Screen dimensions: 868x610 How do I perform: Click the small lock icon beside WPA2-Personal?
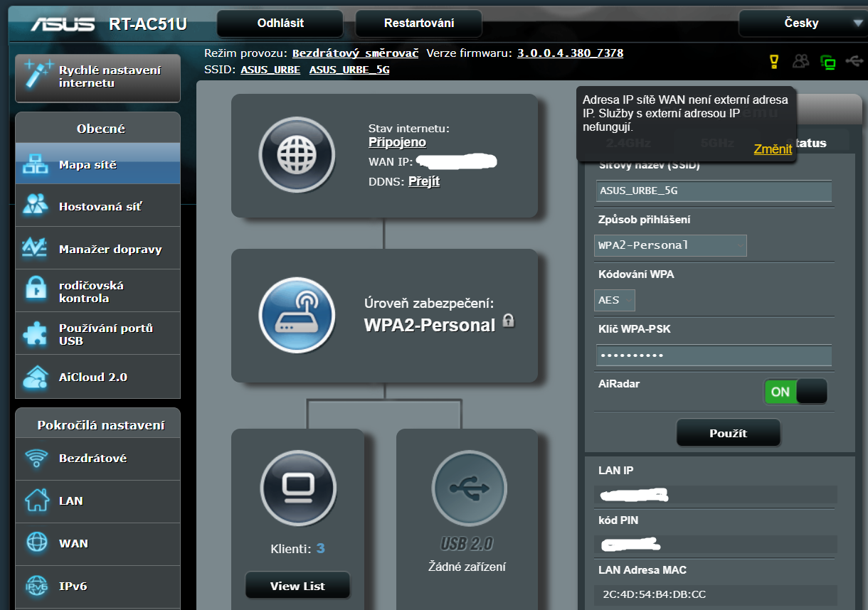(508, 321)
